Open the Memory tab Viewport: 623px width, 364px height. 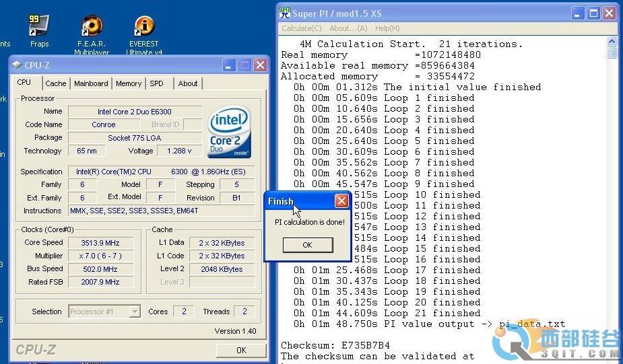pos(129,83)
